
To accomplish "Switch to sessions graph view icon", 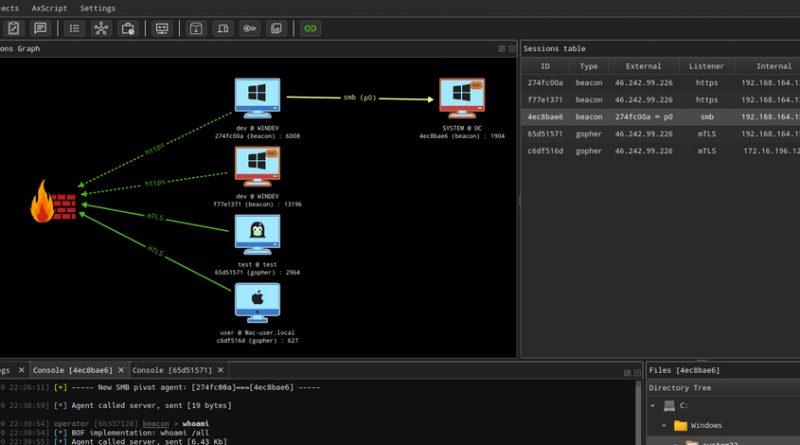I will [101, 28].
